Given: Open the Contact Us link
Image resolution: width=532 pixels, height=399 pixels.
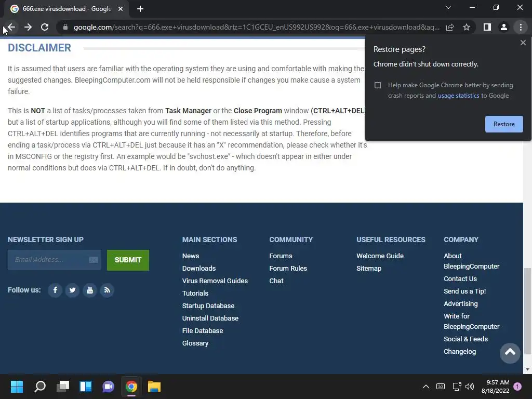Looking at the screenshot, I should 460,279.
